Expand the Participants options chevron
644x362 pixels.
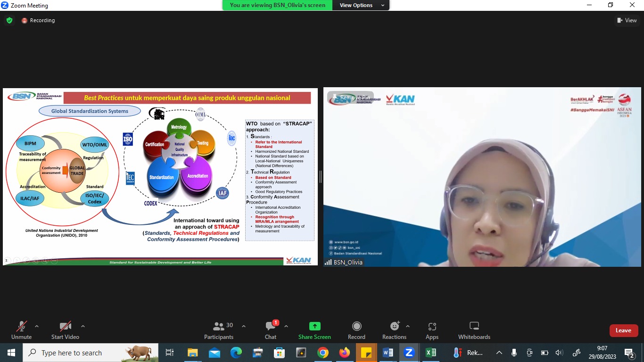244,326
